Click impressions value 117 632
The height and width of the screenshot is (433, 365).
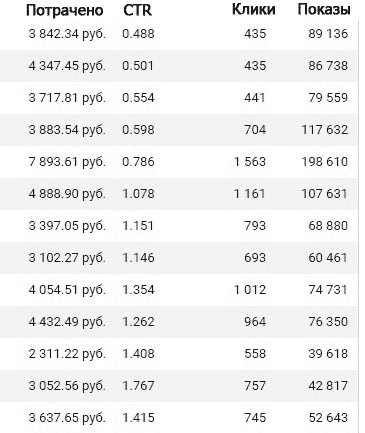tap(325, 130)
